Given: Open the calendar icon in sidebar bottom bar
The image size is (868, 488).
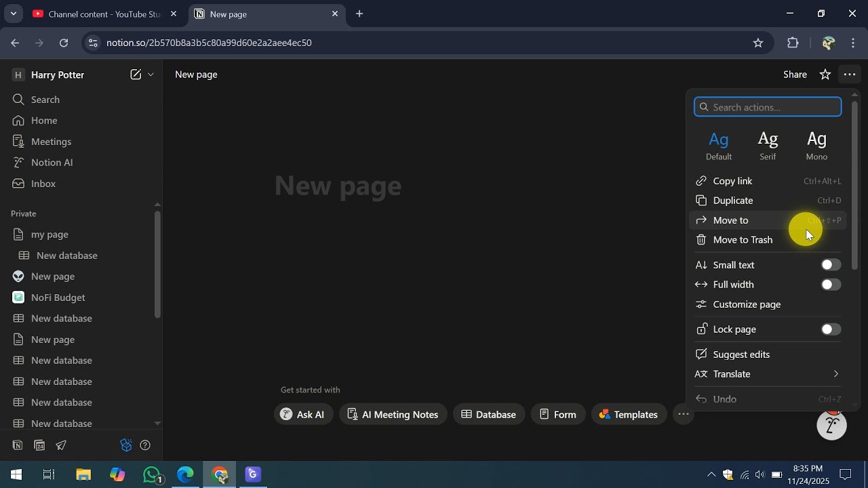Looking at the screenshot, I should (39, 445).
